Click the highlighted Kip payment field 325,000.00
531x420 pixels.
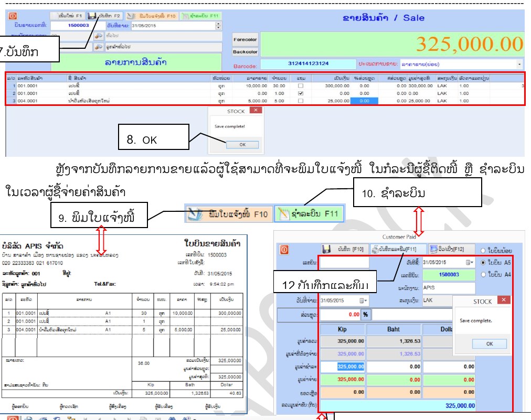(343, 367)
